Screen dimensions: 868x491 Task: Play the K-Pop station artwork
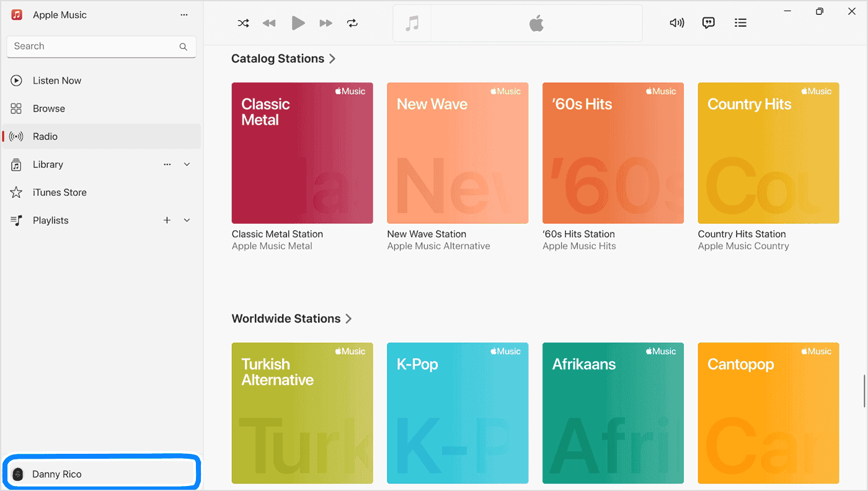(x=457, y=413)
